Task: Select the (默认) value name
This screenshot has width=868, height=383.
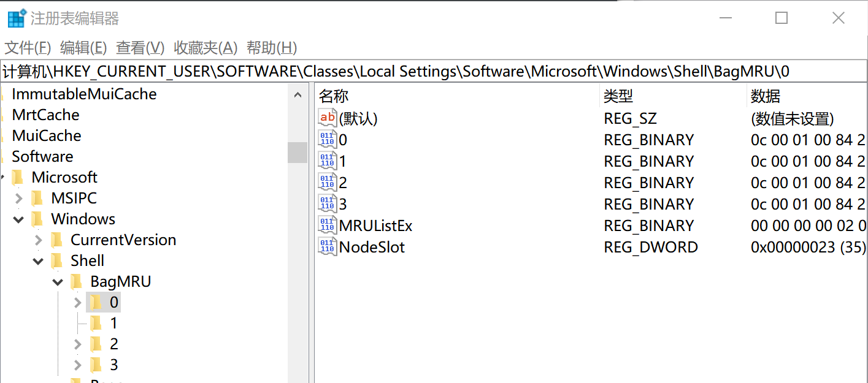Action: pos(358,118)
